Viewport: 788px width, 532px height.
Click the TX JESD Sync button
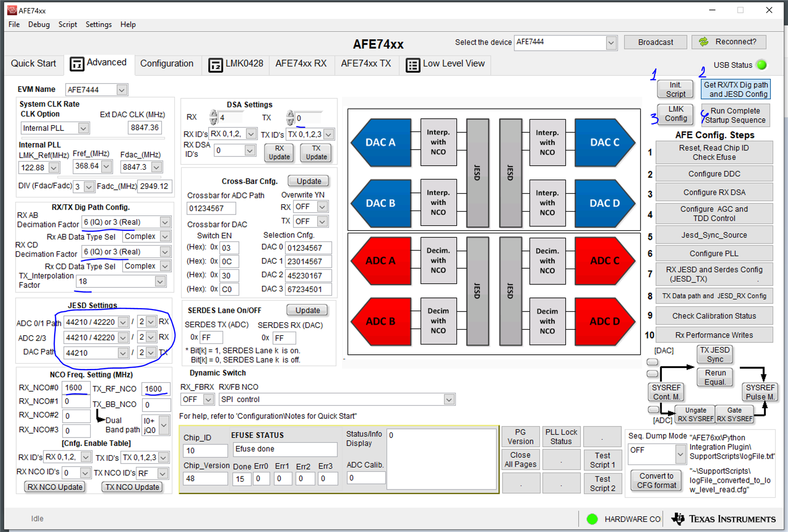[715, 354]
